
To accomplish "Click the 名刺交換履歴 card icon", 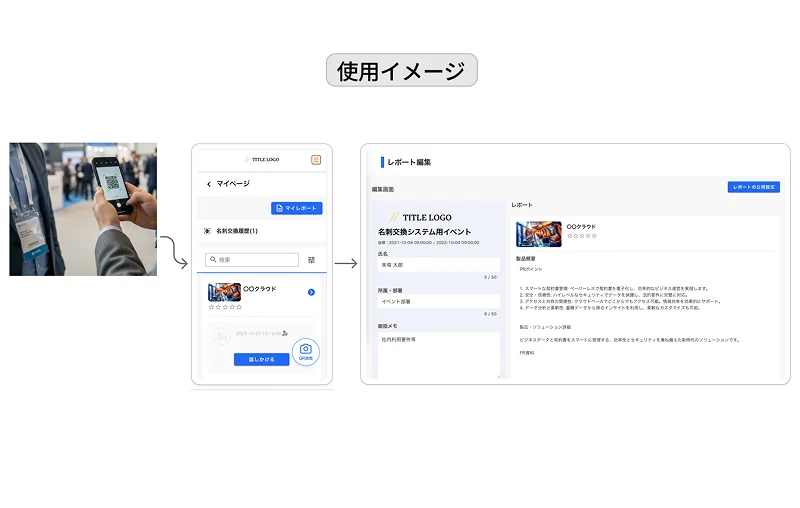I will coord(207,231).
